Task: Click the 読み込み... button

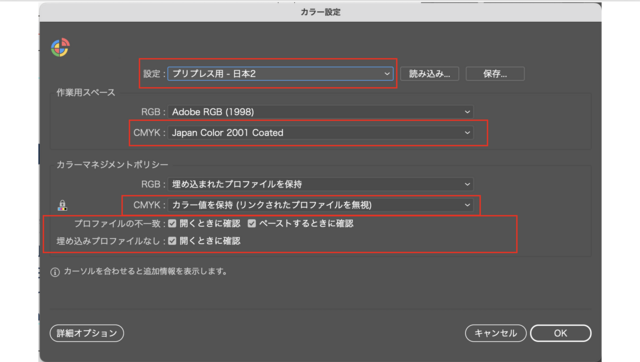Action: [429, 74]
